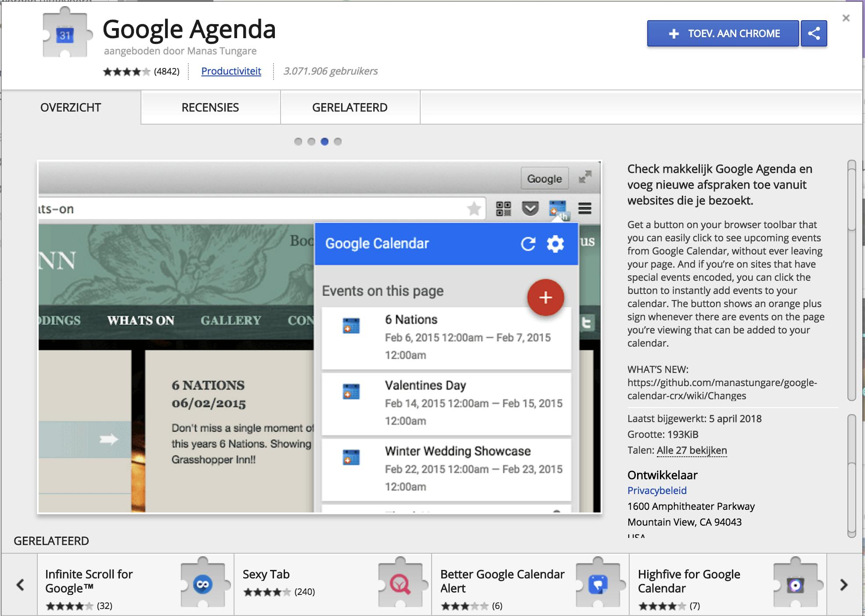Open the Recensies tab

pyautogui.click(x=210, y=107)
